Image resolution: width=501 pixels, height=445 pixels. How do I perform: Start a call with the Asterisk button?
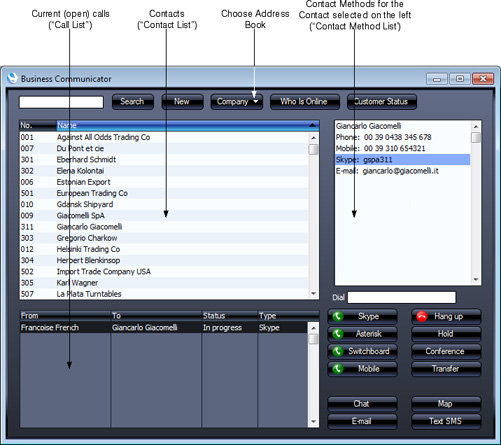tap(362, 334)
